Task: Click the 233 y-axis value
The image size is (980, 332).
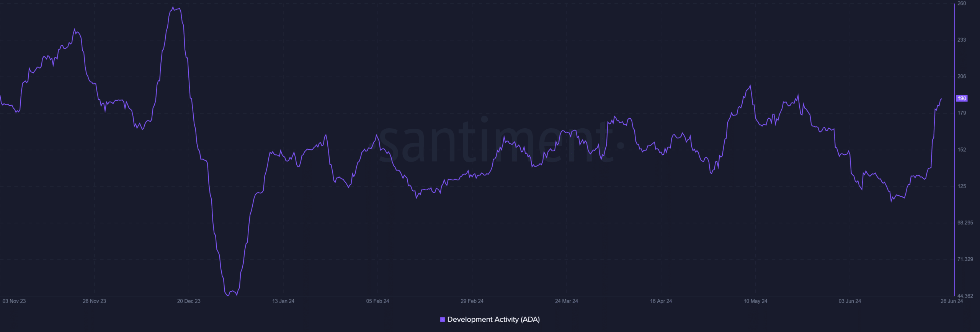Action: click(962, 40)
